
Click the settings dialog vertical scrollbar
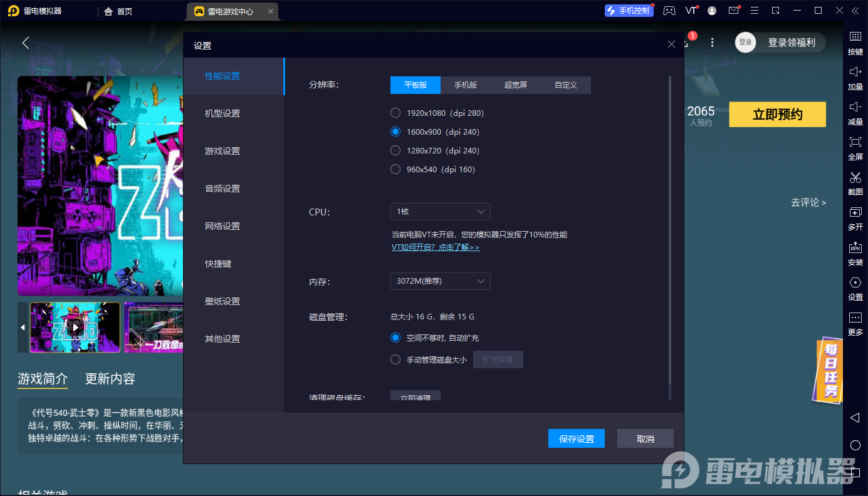(670, 230)
